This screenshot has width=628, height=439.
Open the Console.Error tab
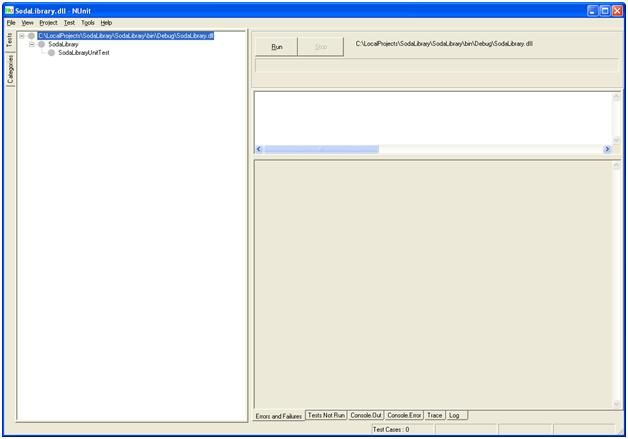(404, 415)
